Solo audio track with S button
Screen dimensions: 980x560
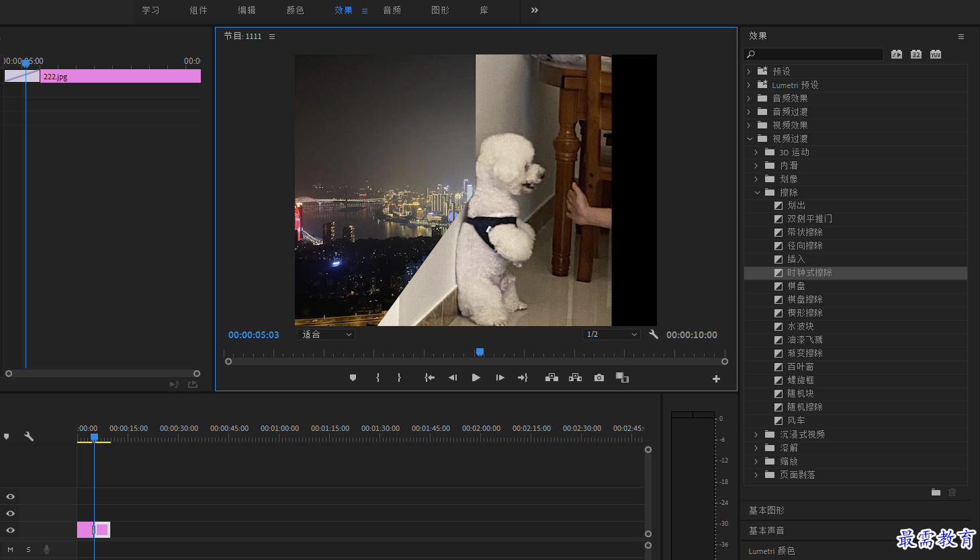click(x=28, y=549)
